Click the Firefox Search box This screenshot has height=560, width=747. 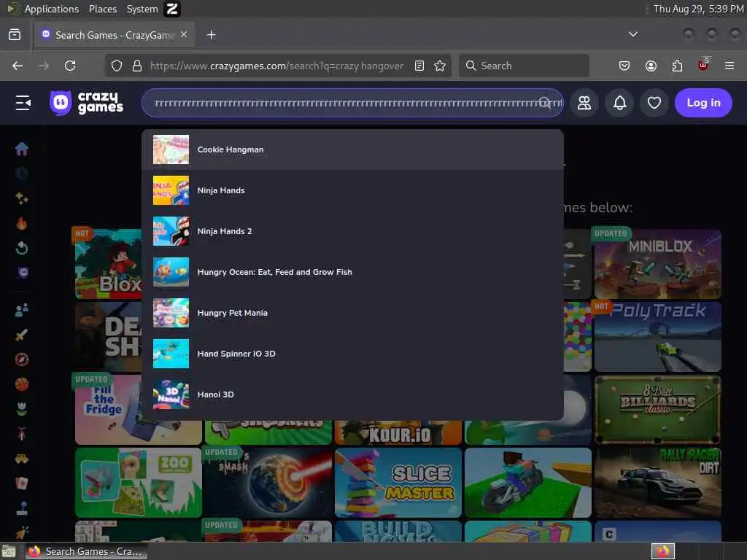click(524, 66)
